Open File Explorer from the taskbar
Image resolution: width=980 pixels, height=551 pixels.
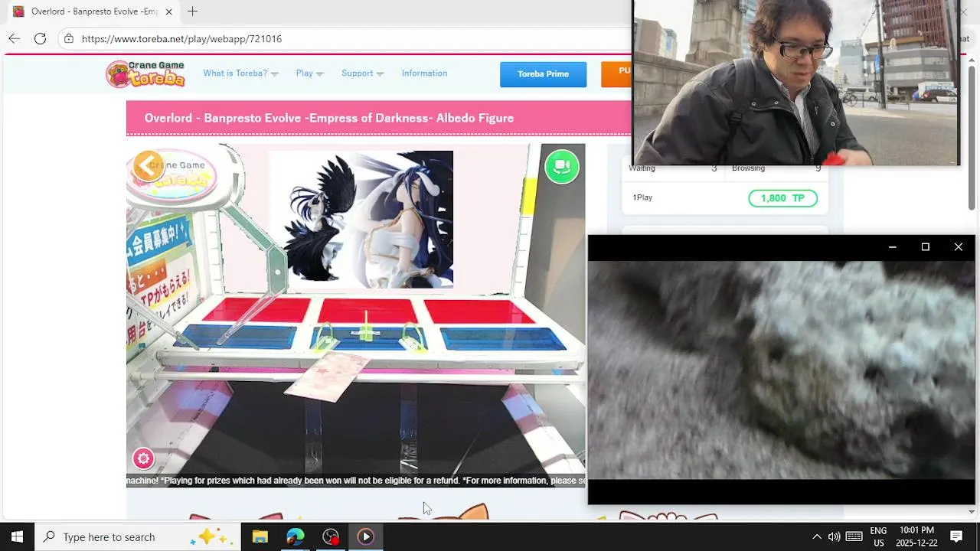[260, 536]
